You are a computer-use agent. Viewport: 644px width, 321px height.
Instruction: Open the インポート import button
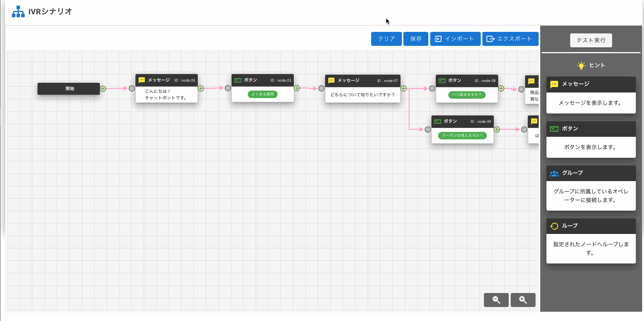point(455,39)
